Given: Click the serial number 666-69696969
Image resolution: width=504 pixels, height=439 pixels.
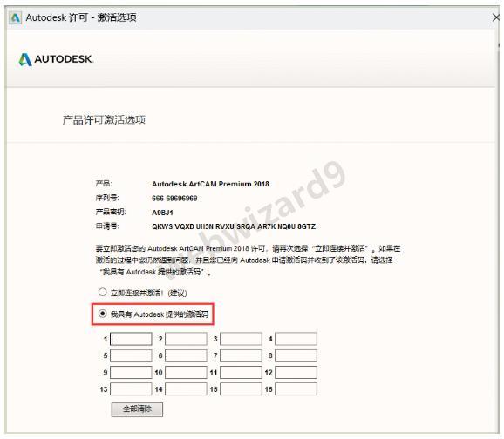Looking at the screenshot, I should coord(174,199).
